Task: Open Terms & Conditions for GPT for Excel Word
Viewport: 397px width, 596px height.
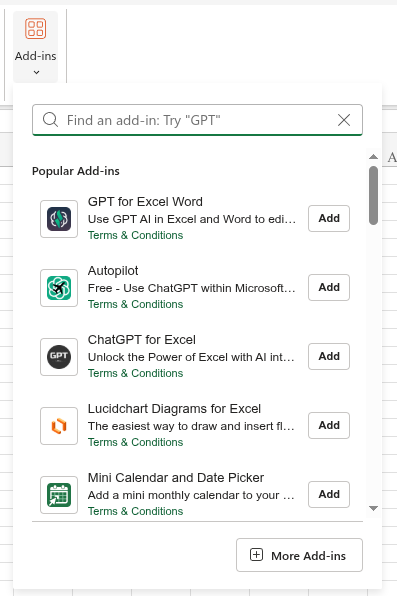Action: click(x=135, y=235)
